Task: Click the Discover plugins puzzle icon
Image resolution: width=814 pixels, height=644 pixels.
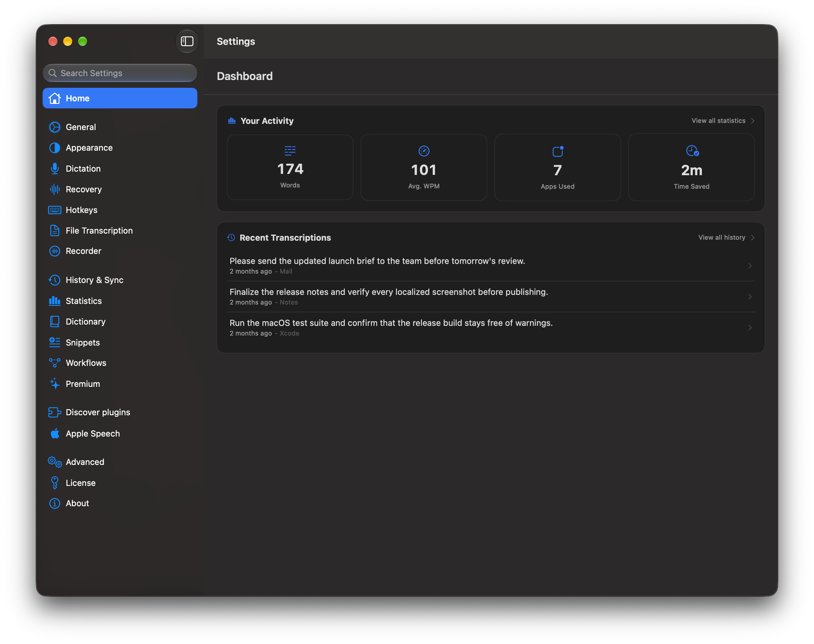Action: (55, 412)
